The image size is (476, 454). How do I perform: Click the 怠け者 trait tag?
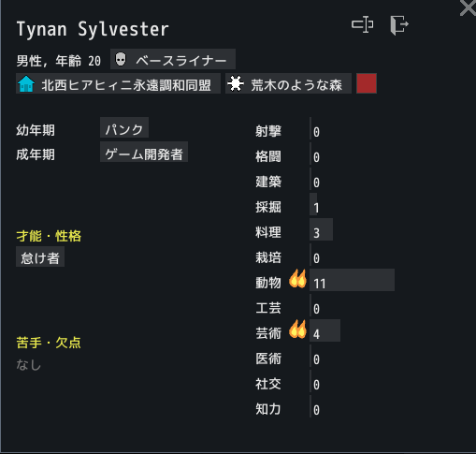tap(40, 256)
